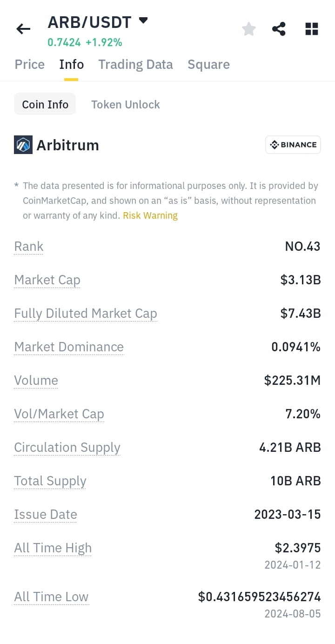
Task: Add ARB/USDT to favorites with star
Action: click(249, 29)
